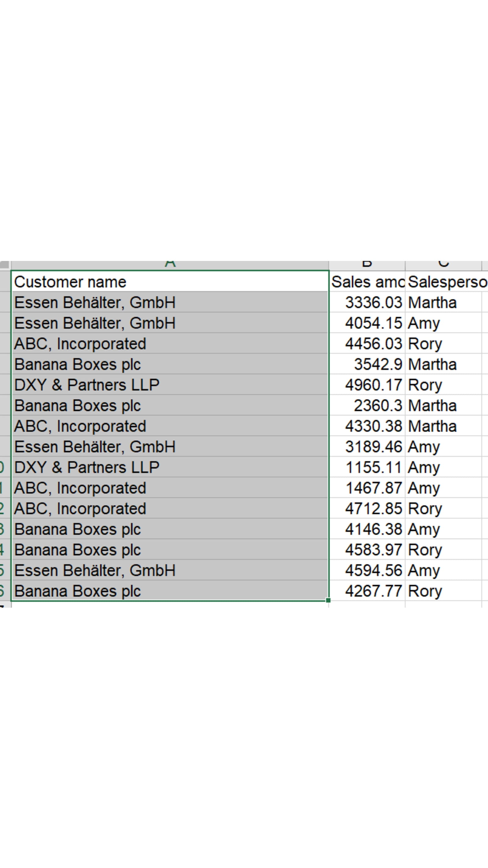Click the 4712.85 sales amount cell
488x868 pixels.
367,508
